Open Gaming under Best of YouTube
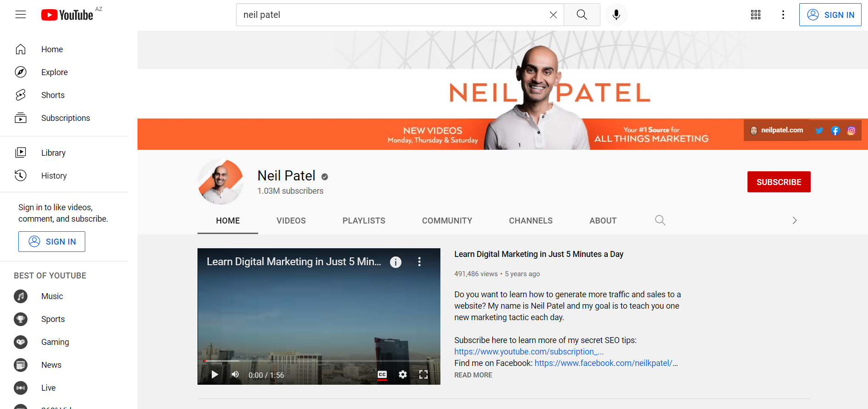This screenshot has width=868, height=409. point(64,342)
